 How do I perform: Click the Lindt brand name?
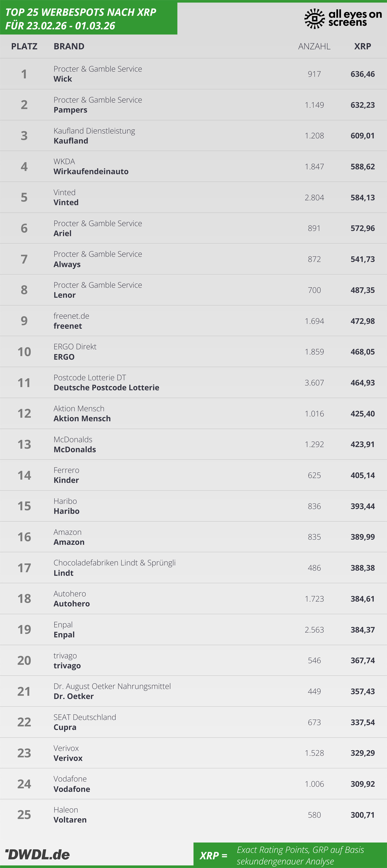[x=63, y=573]
